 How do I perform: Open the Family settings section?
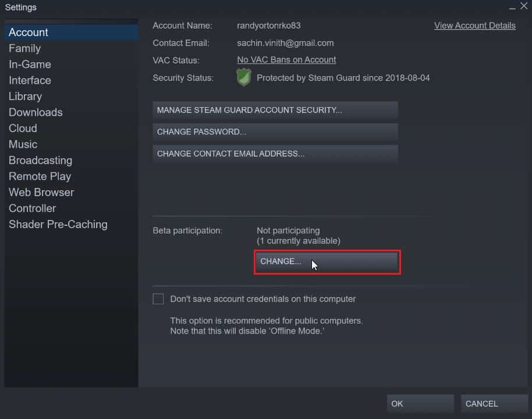coord(24,48)
